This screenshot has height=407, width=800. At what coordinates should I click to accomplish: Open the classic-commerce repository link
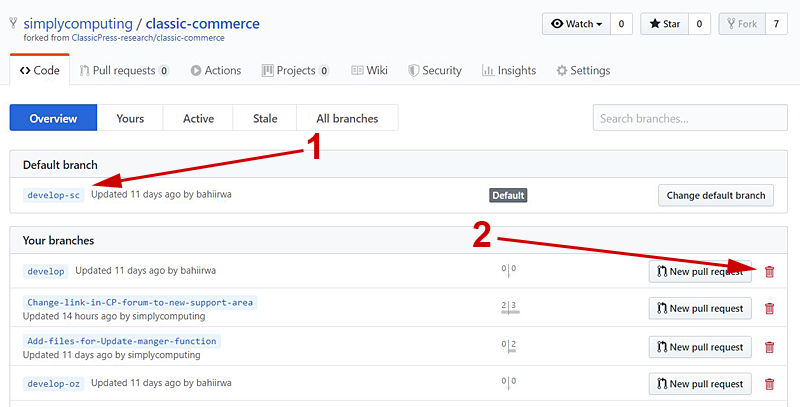coord(203,23)
